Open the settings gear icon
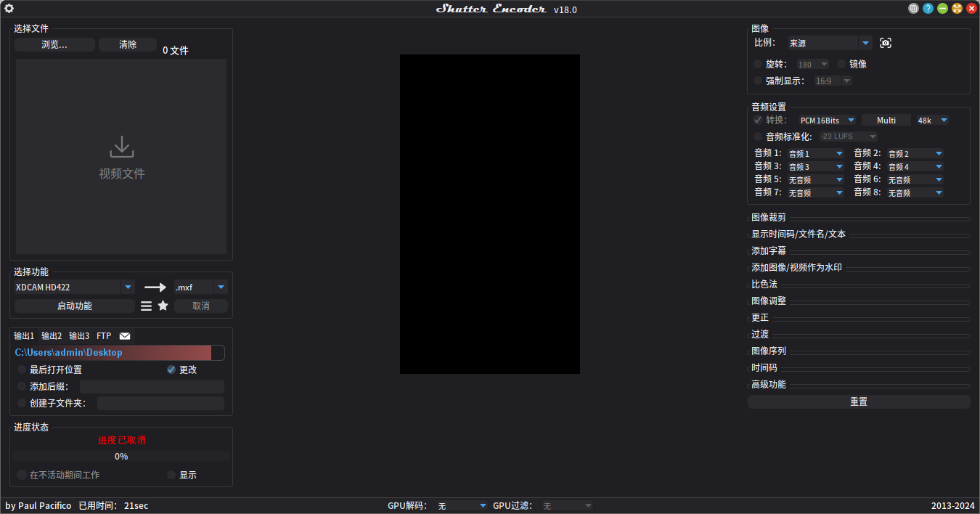 [x=9, y=9]
